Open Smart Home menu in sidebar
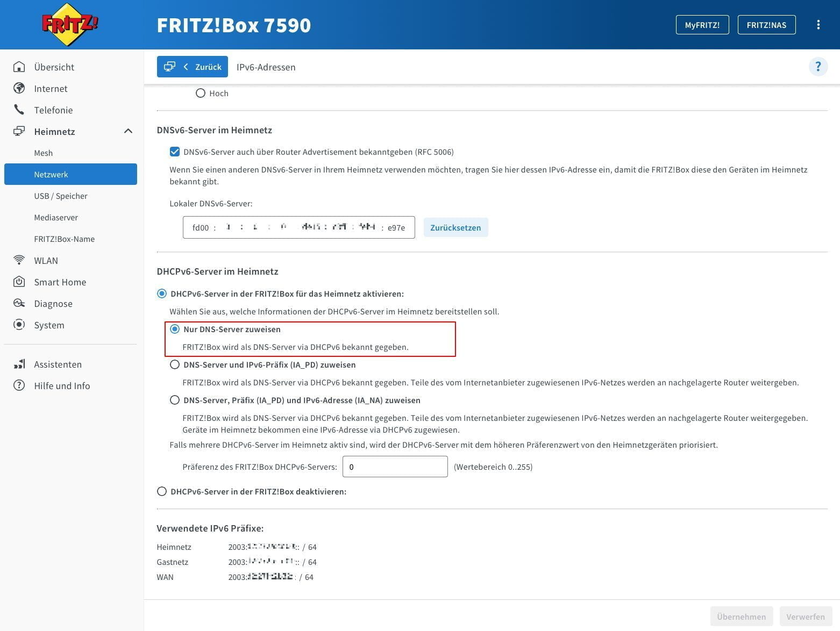The height and width of the screenshot is (631, 840). click(x=60, y=282)
